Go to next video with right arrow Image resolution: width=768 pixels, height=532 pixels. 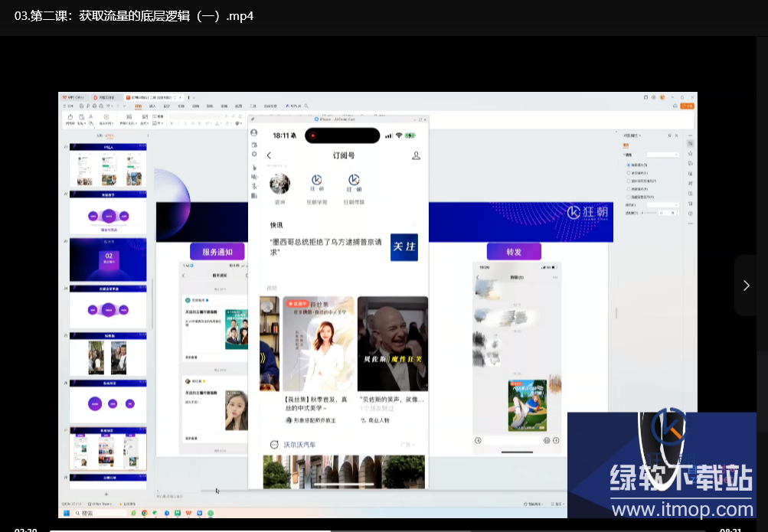click(x=746, y=285)
